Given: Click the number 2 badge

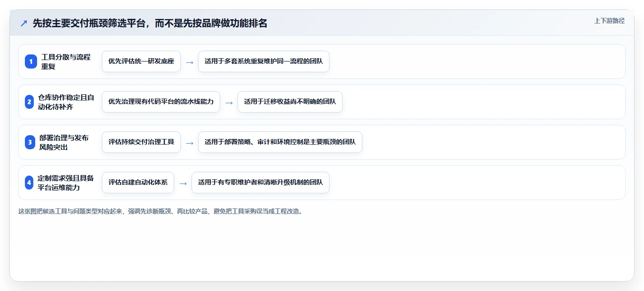Looking at the screenshot, I should 29,102.
